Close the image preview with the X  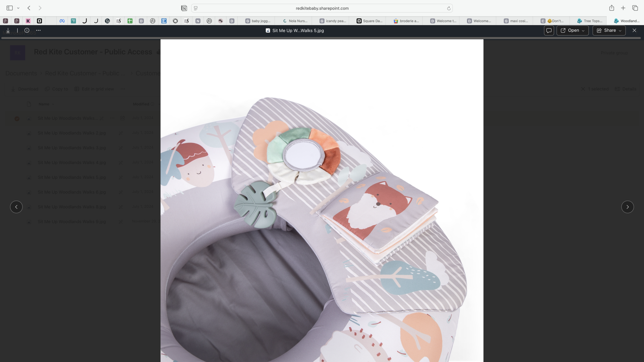(x=634, y=30)
